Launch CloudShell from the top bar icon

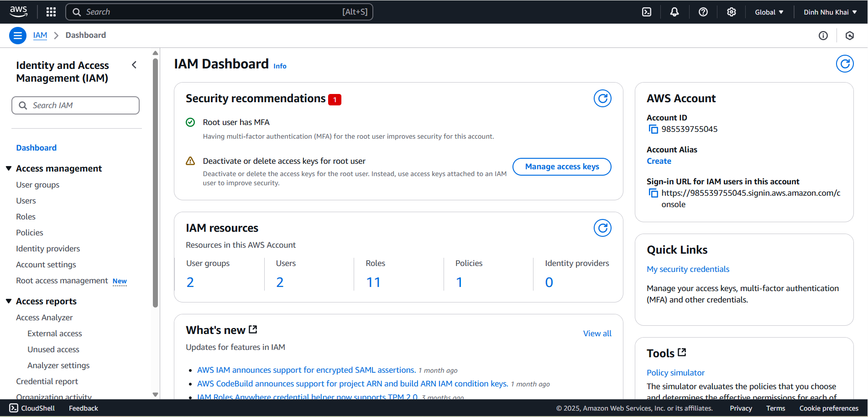[x=647, y=12]
